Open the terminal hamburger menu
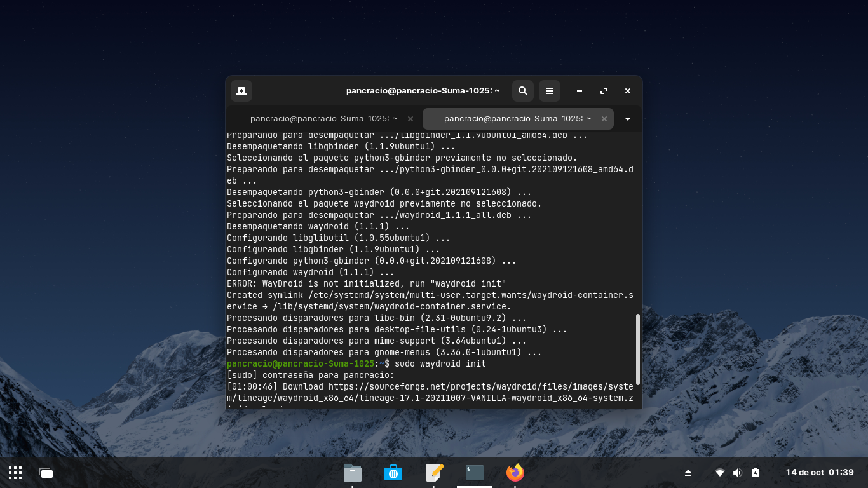 click(549, 91)
